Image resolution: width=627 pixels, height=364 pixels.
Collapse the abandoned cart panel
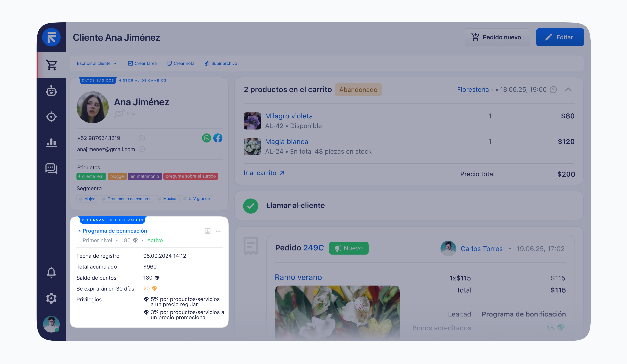click(x=568, y=90)
